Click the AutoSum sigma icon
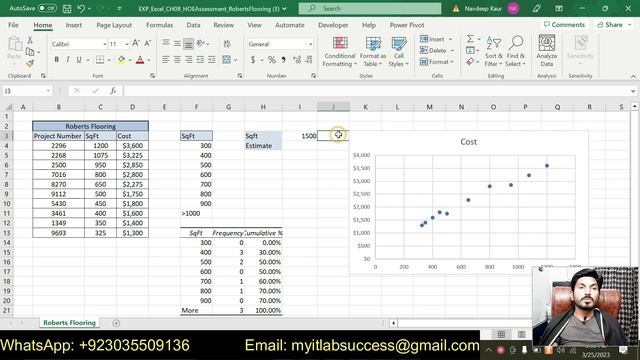The image size is (640, 360). 470,39
